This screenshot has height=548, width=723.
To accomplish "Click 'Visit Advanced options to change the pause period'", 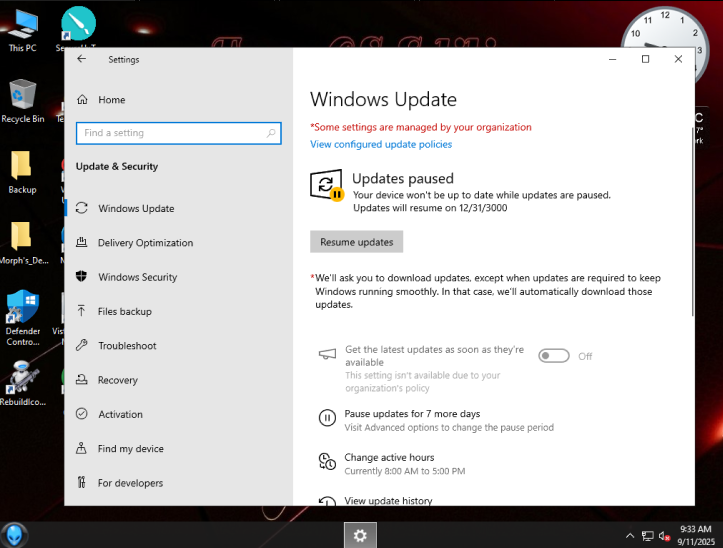I will point(449,428).
